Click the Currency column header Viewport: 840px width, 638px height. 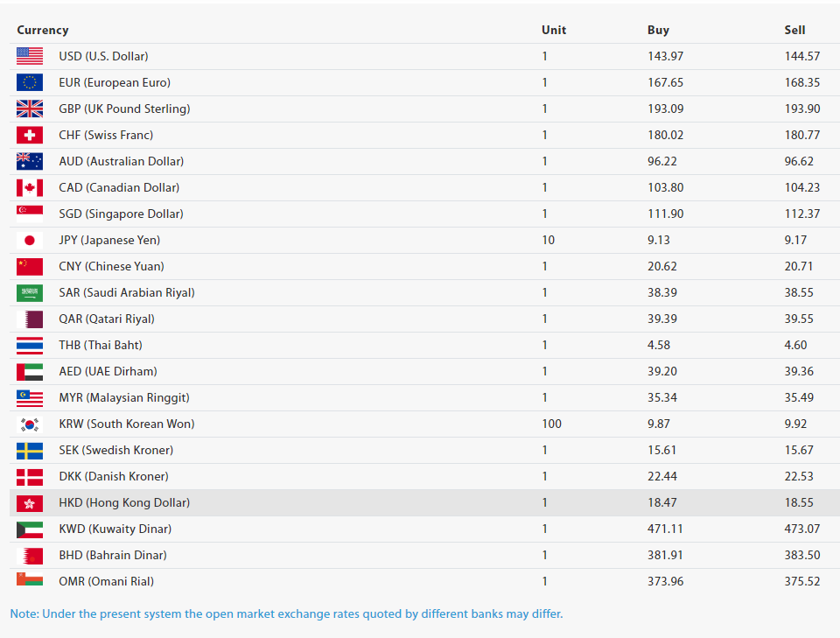(x=43, y=30)
